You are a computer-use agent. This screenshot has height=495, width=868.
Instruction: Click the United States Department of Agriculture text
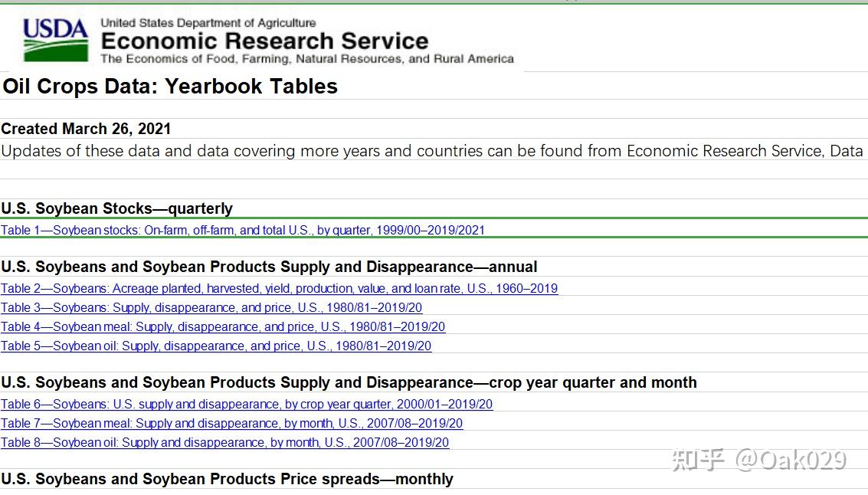pyautogui.click(x=208, y=23)
